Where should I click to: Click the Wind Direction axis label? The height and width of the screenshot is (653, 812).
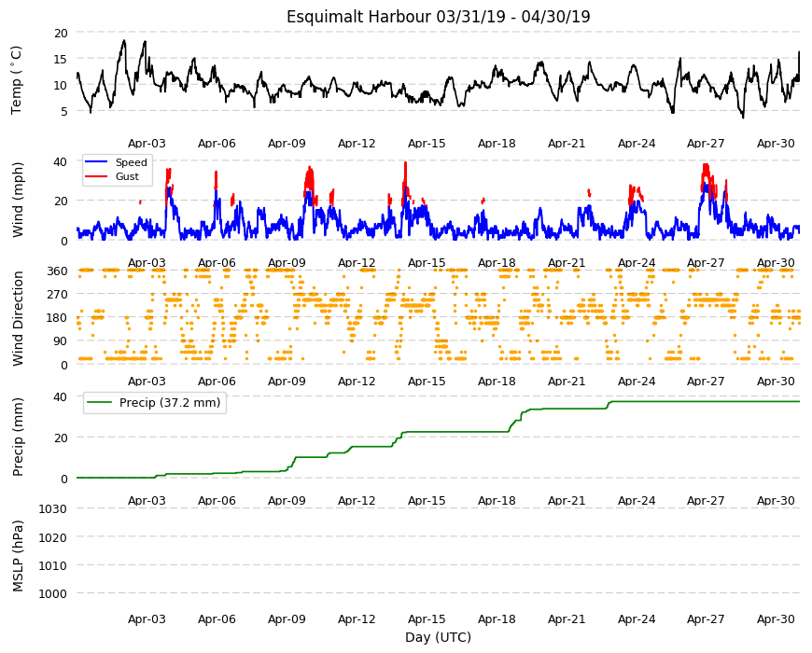point(18,319)
